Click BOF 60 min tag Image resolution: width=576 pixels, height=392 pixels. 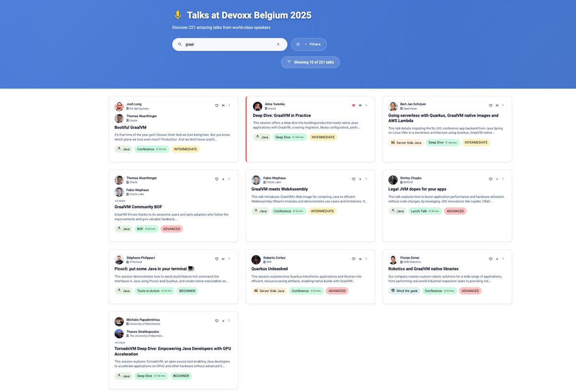[x=146, y=229]
